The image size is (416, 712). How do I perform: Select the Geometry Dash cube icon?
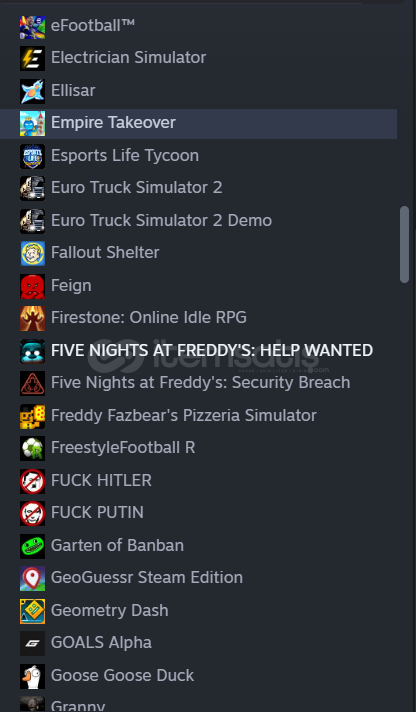(x=32, y=611)
